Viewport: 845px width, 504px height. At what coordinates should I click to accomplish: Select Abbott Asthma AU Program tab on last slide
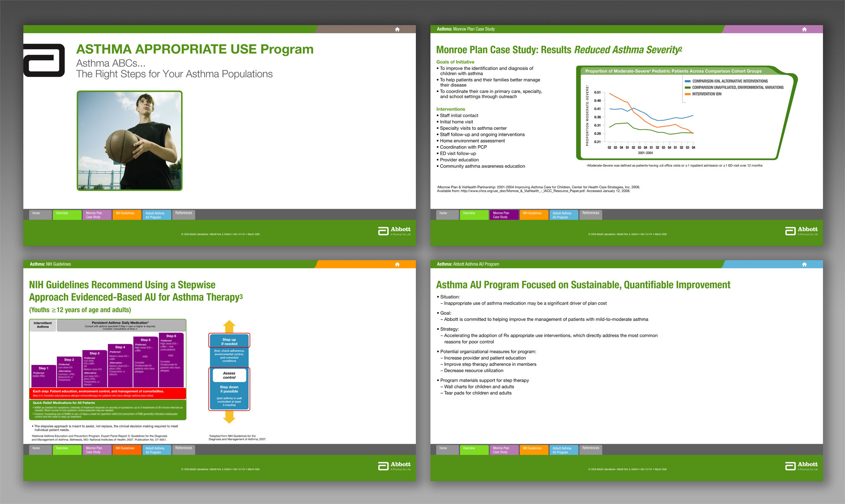pyautogui.click(x=563, y=450)
